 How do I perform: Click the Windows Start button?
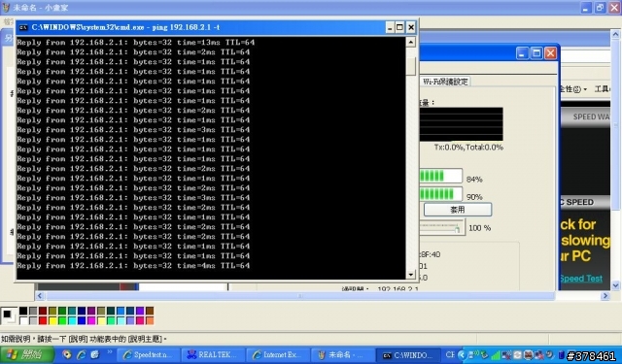27,354
